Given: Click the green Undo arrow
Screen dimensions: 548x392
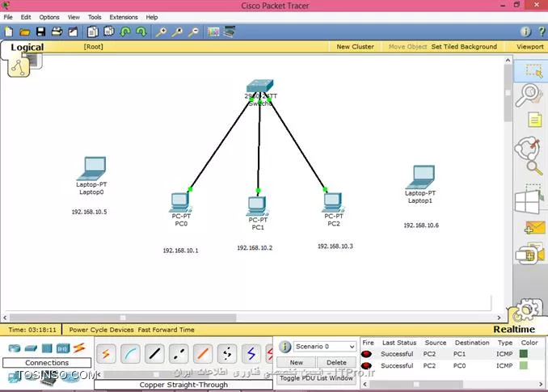Looking at the screenshot, I should pos(125,32).
